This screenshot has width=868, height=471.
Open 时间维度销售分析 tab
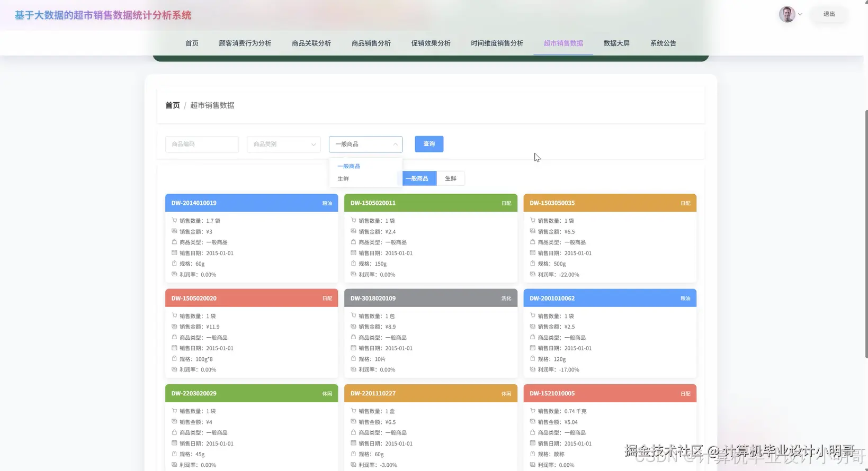click(x=497, y=43)
